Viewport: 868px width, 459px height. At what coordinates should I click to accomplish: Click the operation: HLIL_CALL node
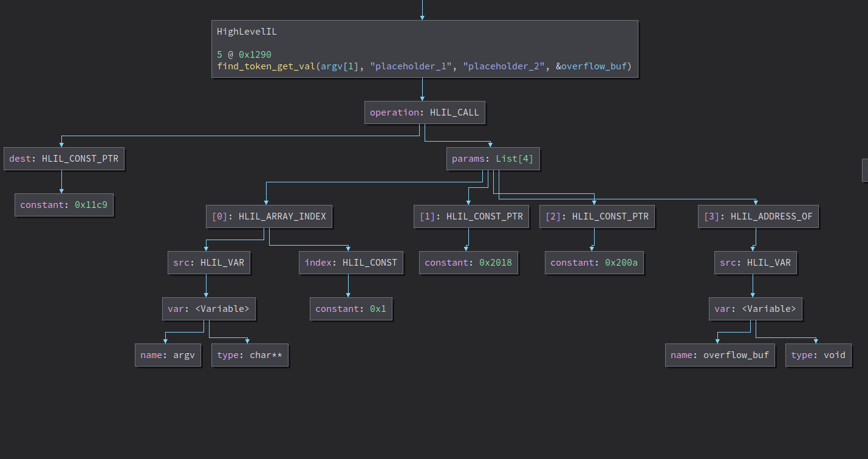coord(425,112)
